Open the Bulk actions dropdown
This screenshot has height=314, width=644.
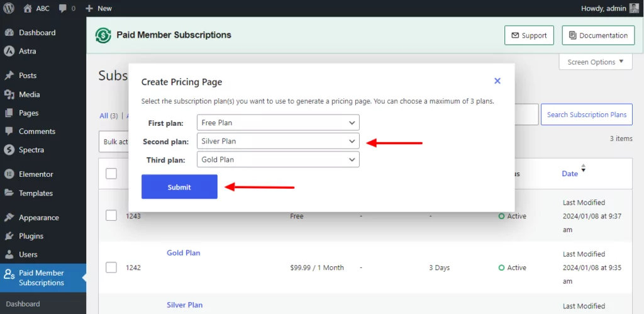pos(114,142)
